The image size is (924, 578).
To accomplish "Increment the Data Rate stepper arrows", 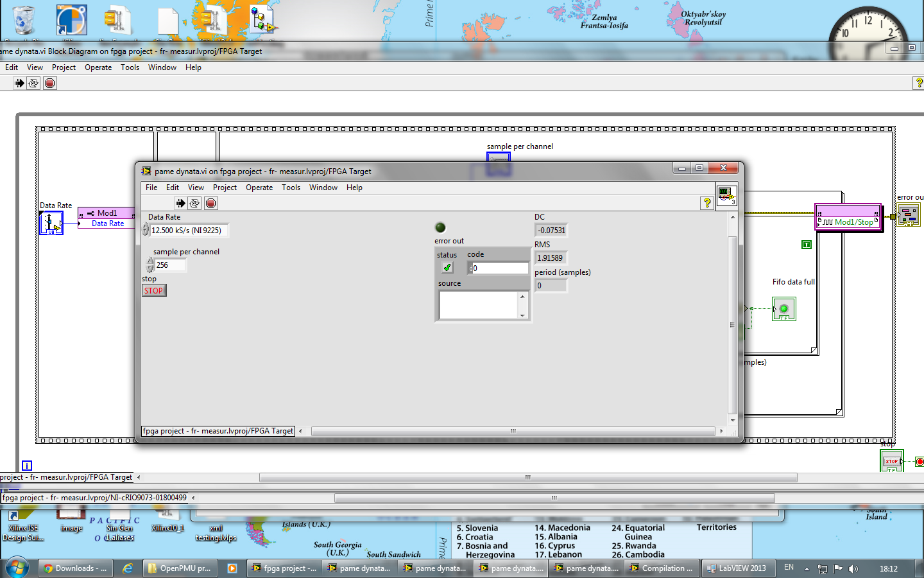I will [x=146, y=230].
